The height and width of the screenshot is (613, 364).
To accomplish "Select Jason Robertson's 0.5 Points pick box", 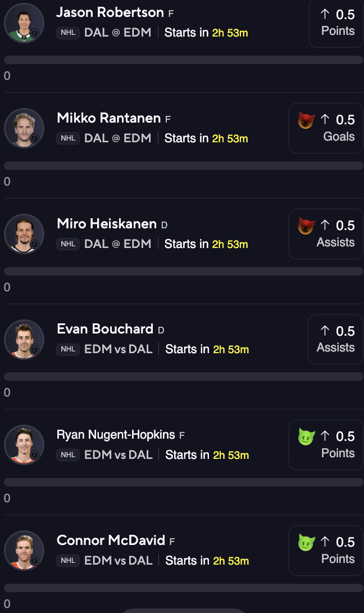I will pos(337,22).
